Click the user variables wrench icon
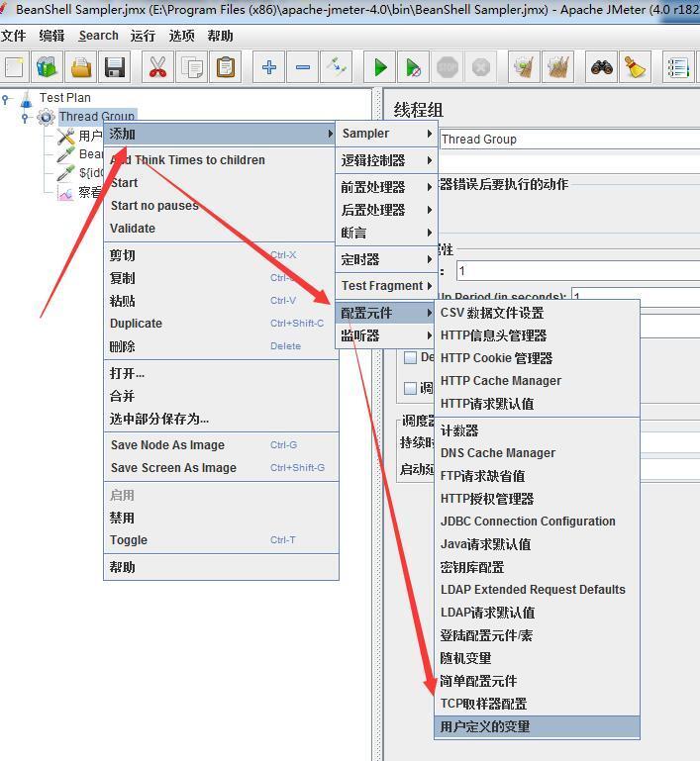Image resolution: width=700 pixels, height=761 pixels. click(65, 137)
